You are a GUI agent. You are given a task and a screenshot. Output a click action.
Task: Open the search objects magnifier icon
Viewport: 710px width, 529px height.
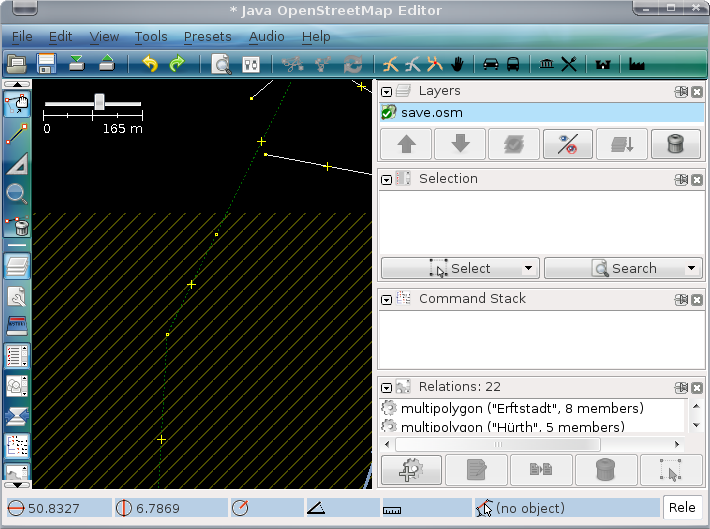point(222,64)
